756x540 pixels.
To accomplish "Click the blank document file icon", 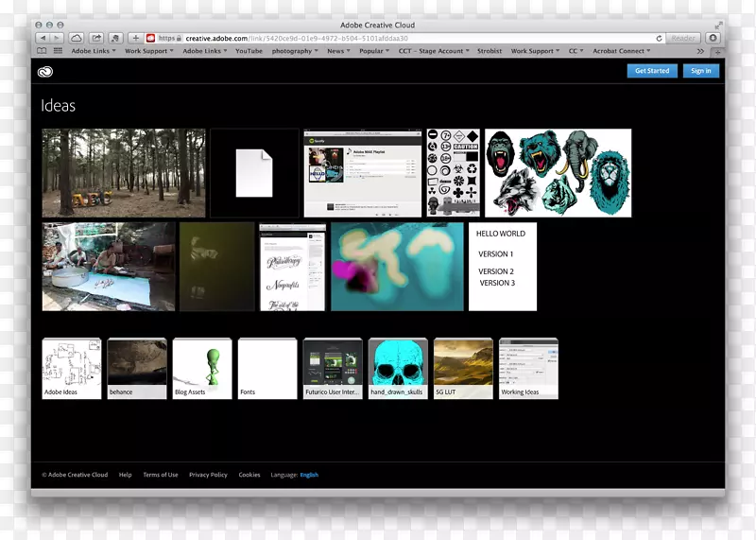I will (x=253, y=173).
